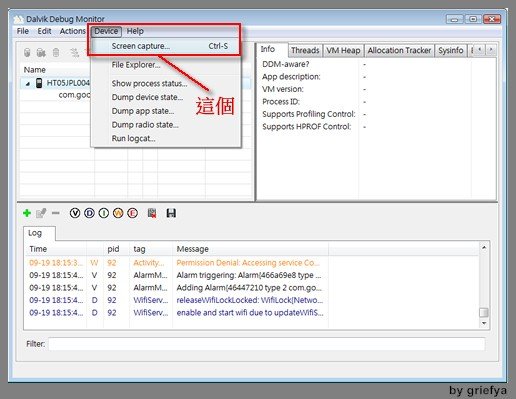Click the 'DDM-aware?' info label
Image resolution: width=516 pixels, height=399 pixels.
click(x=286, y=64)
